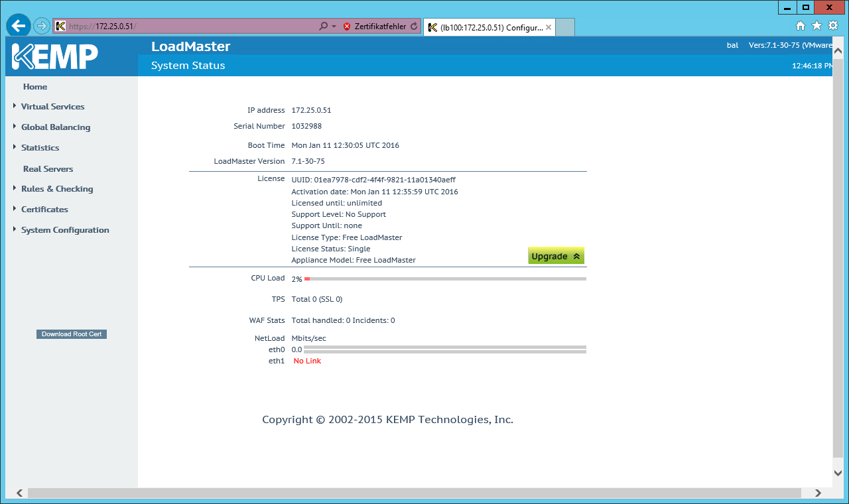This screenshot has width=849, height=504.
Task: Expand the System Configuration menu arrow
Action: pyautogui.click(x=15, y=229)
